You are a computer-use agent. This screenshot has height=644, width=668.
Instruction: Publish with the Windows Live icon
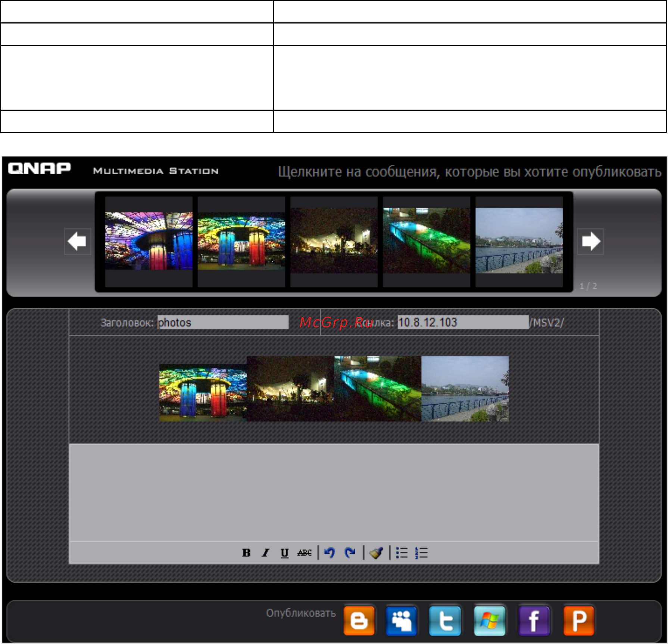click(490, 621)
